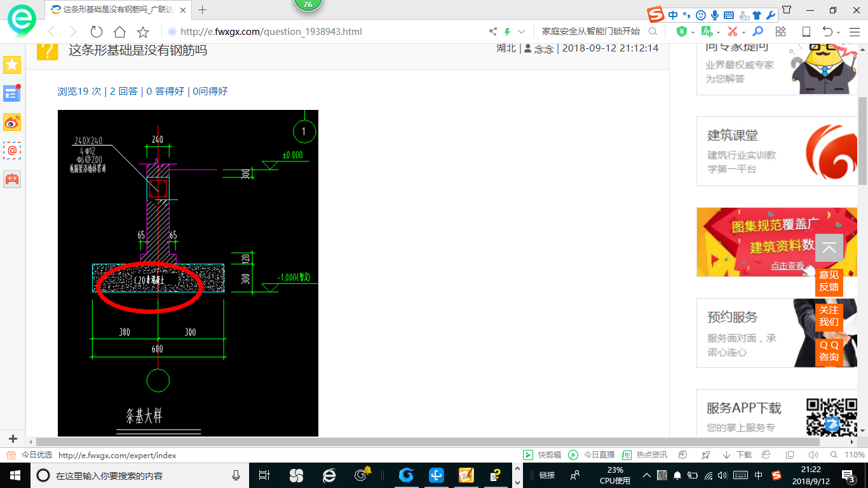The image size is (868, 488).
Task: Click the 浏览19 次 text
Action: 79,91
